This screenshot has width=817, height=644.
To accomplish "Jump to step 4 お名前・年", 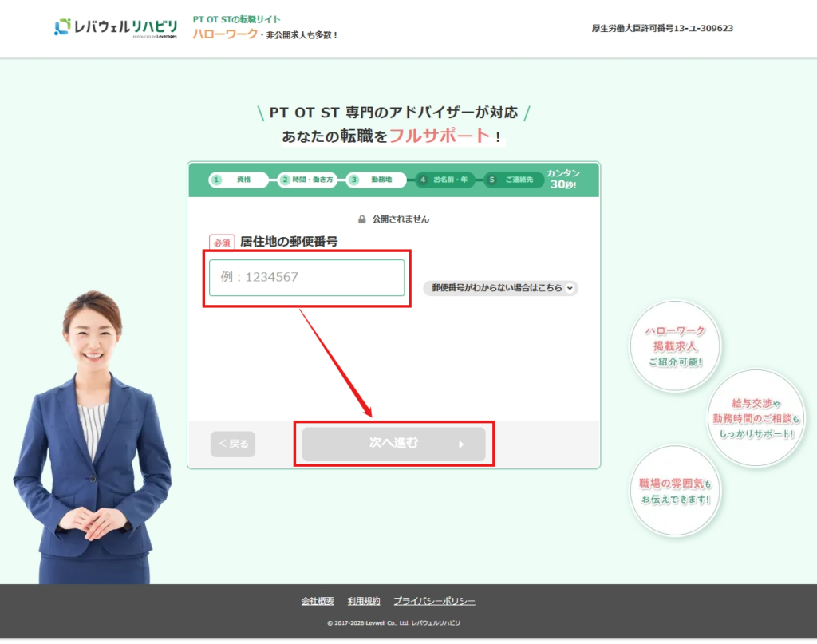I will pos(445,180).
